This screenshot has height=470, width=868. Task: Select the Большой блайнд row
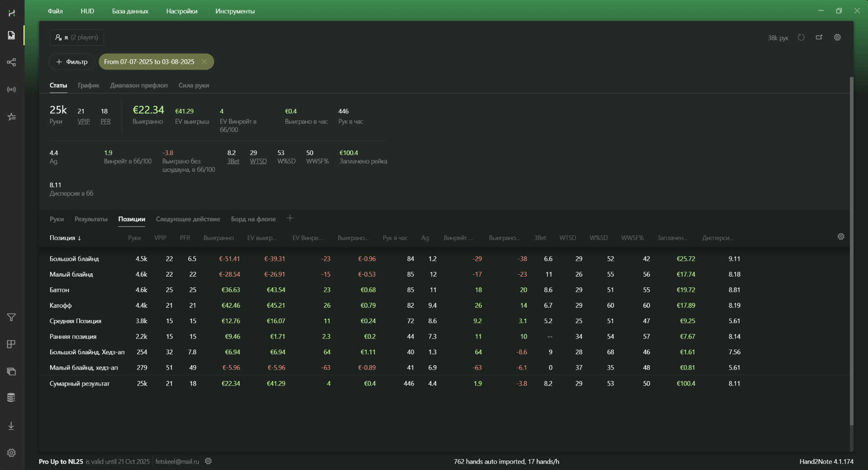click(444, 259)
